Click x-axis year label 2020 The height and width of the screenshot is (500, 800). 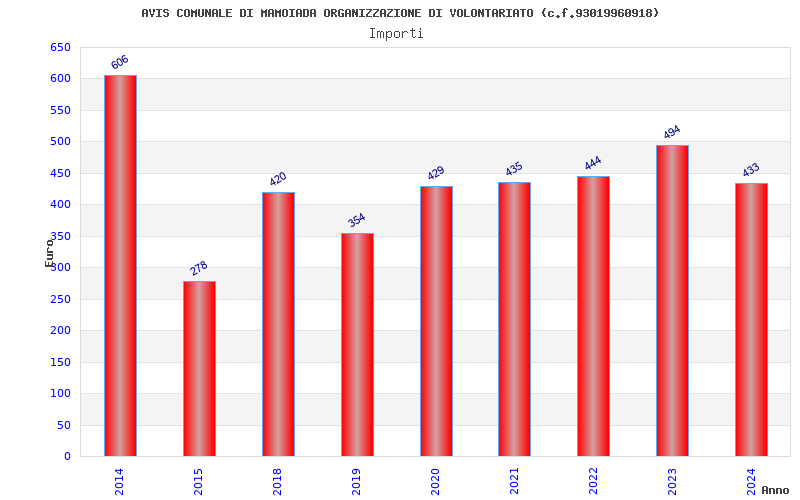[x=435, y=482]
